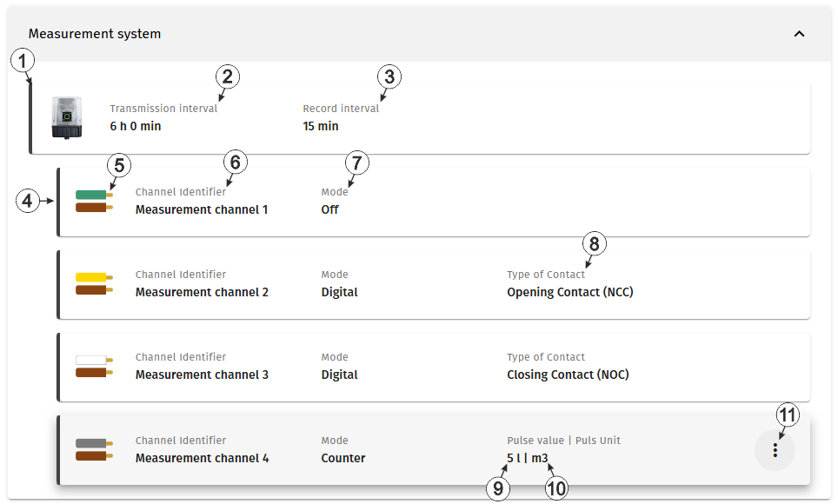
Task: Click the white-brown wire icon of channel 3
Action: coord(94,366)
